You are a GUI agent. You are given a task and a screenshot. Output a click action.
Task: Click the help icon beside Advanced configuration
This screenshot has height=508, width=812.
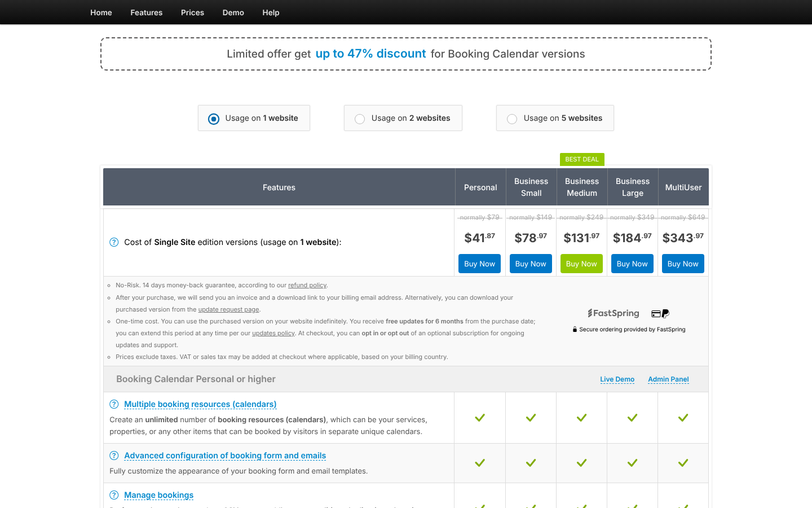[x=114, y=456]
